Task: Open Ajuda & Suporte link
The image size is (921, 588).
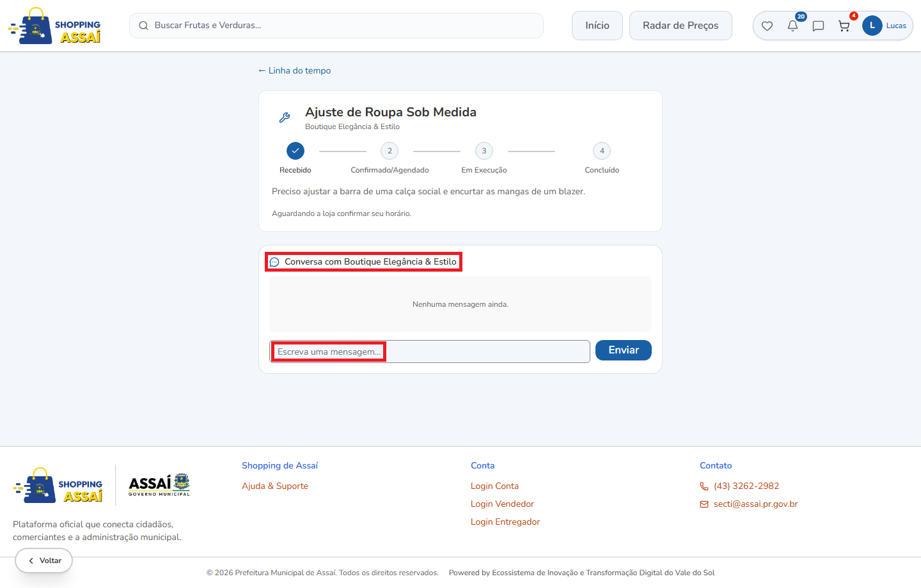Action: [275, 486]
